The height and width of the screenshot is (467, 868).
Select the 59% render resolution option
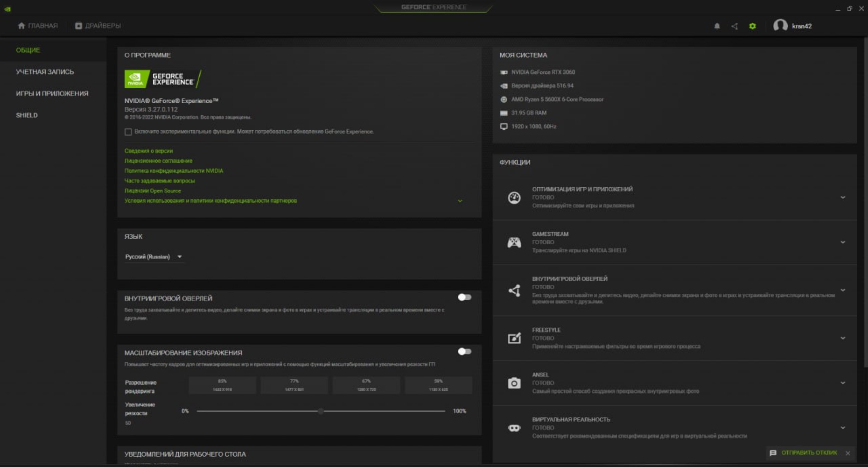(438, 385)
